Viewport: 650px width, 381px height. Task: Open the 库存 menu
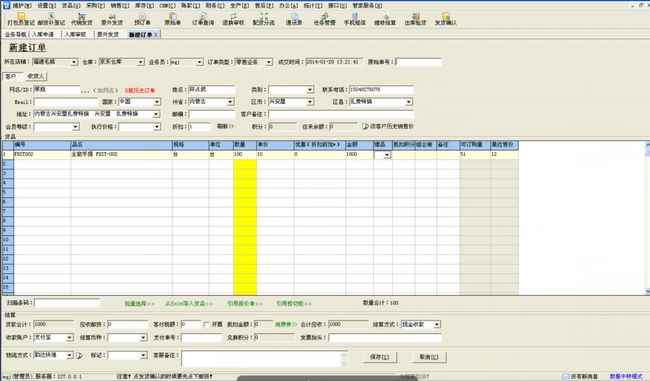(144, 5)
